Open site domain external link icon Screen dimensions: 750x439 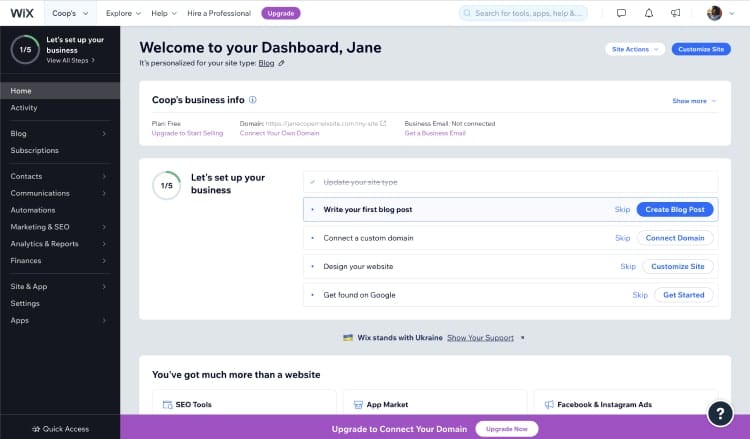383,123
